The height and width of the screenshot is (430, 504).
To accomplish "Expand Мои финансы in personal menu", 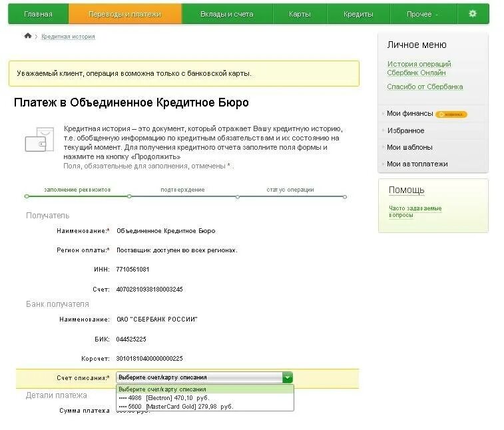I will tap(410, 113).
